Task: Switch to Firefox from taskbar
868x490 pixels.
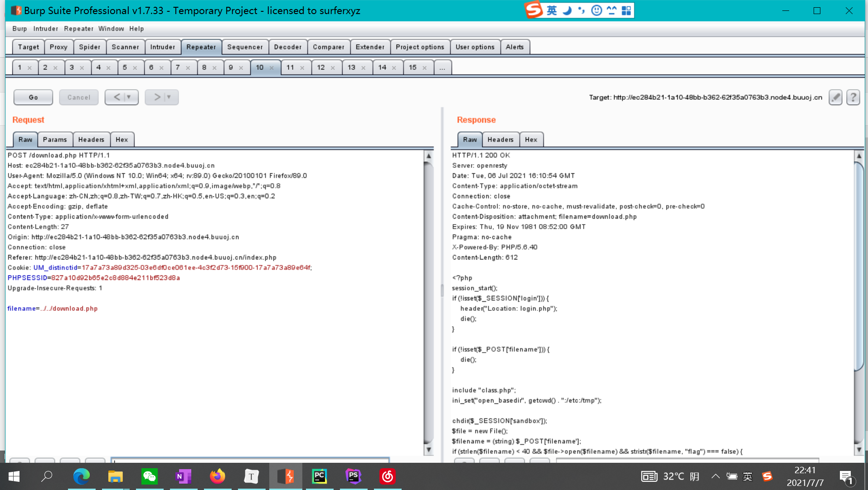Action: click(218, 476)
